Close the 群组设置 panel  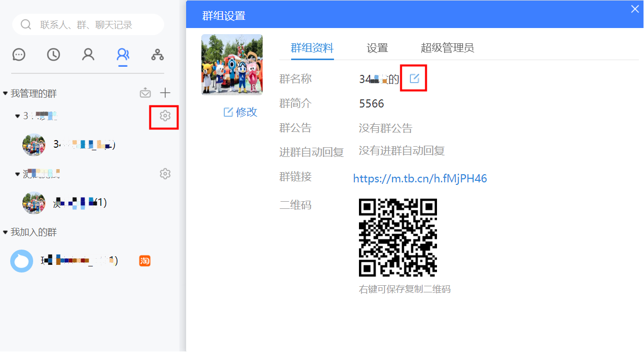pos(635,9)
